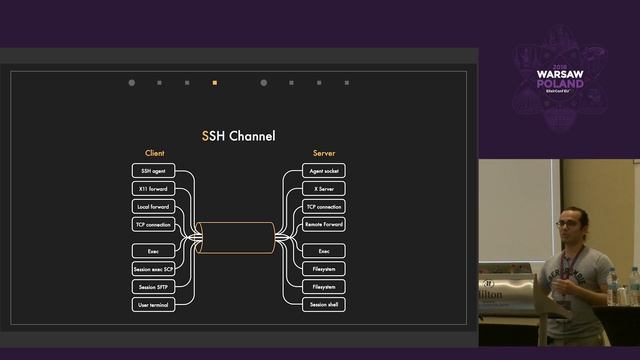
Task: Select the Session exec SCP box
Action: tap(153, 269)
